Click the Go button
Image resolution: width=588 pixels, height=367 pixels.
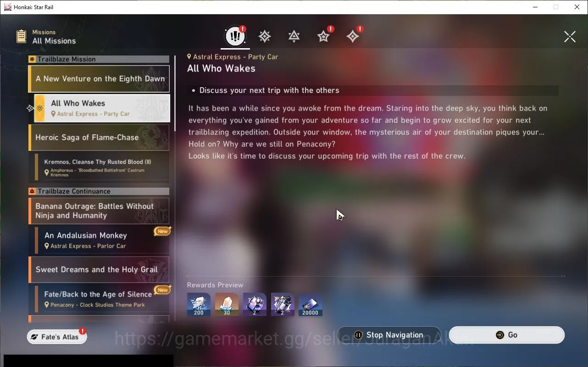(x=506, y=335)
